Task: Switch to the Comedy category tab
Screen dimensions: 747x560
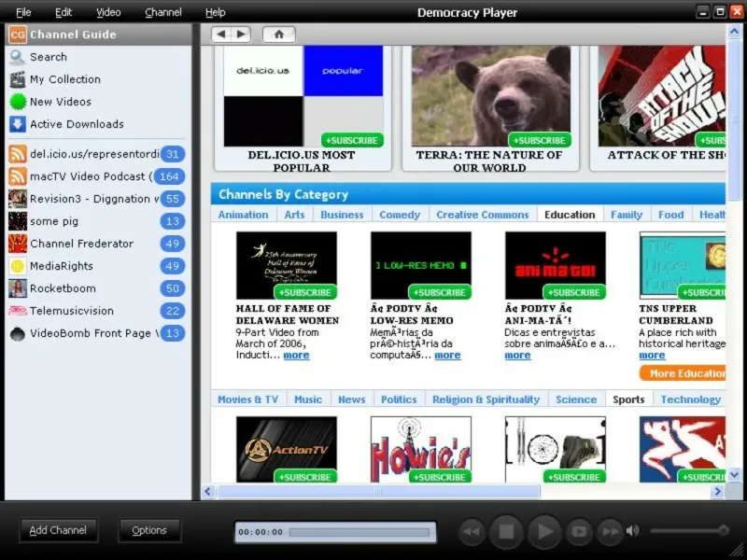Action: pyautogui.click(x=400, y=215)
